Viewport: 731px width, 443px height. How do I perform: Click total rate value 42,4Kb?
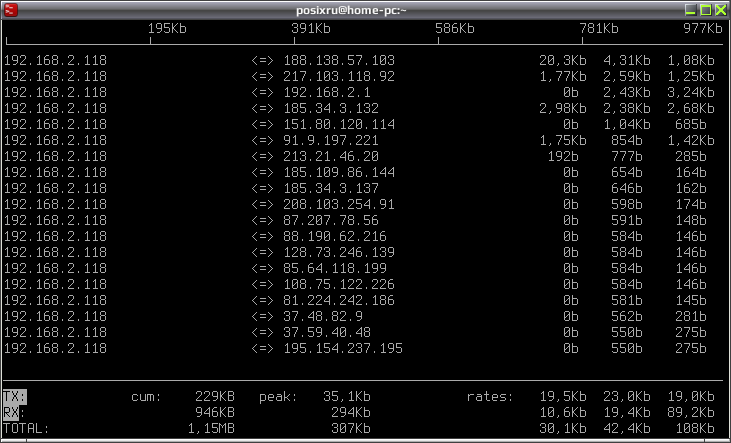point(627,429)
